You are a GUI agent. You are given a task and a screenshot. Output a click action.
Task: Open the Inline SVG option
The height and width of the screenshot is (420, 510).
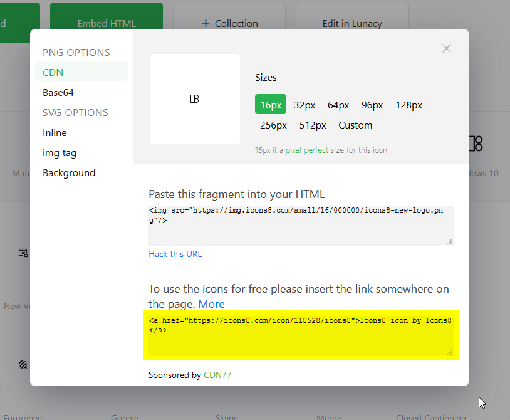(55, 133)
